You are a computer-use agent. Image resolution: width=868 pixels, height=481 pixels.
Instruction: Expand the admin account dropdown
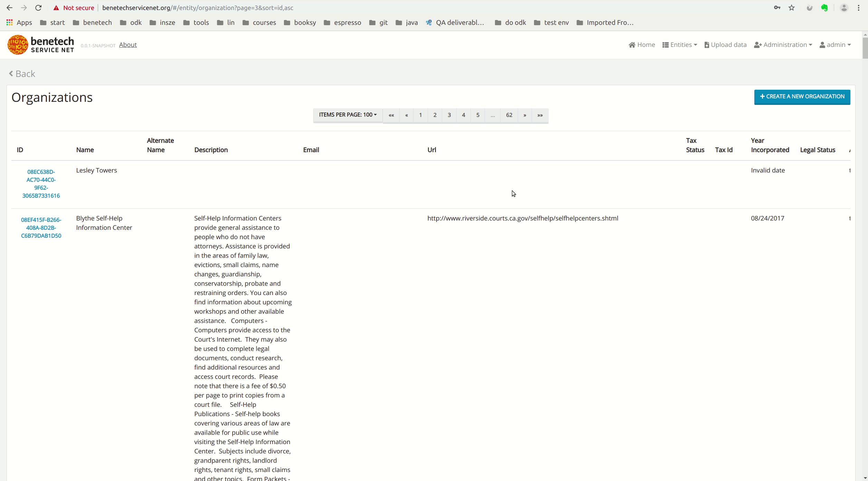pyautogui.click(x=835, y=45)
